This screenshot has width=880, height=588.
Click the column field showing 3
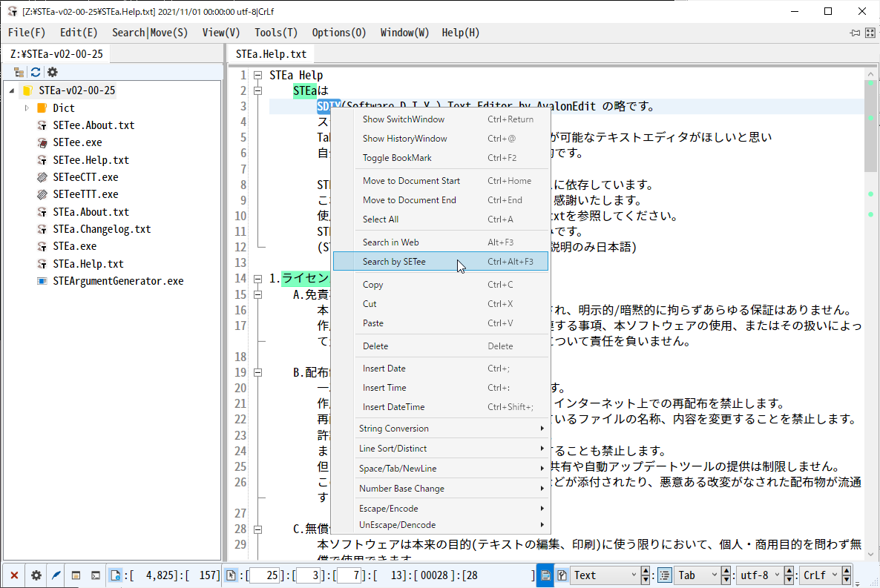pyautogui.click(x=309, y=575)
